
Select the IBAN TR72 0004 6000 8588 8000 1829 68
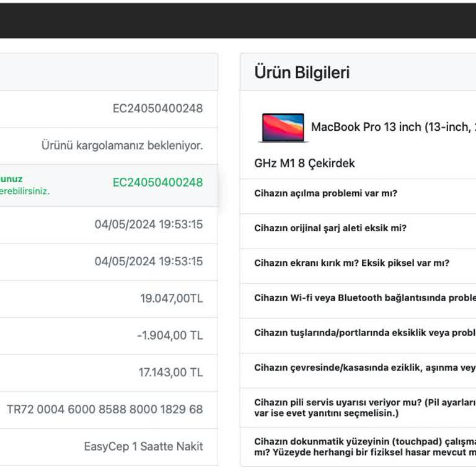click(x=105, y=409)
